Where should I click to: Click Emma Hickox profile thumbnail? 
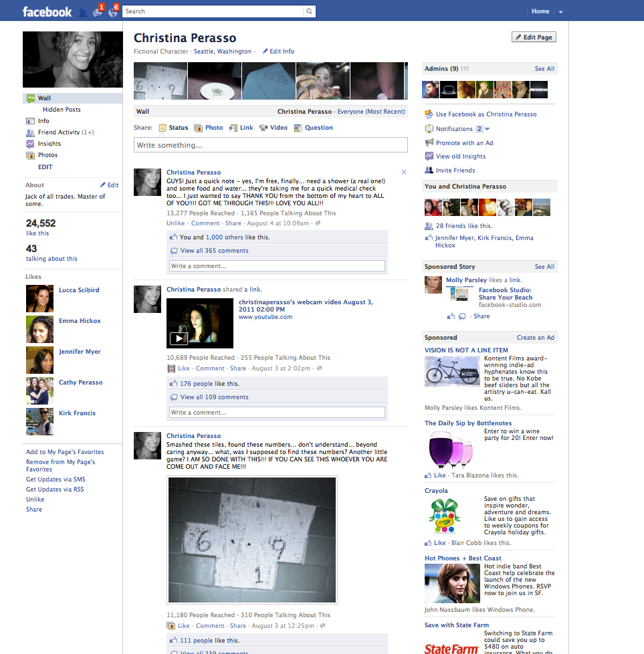(x=39, y=329)
